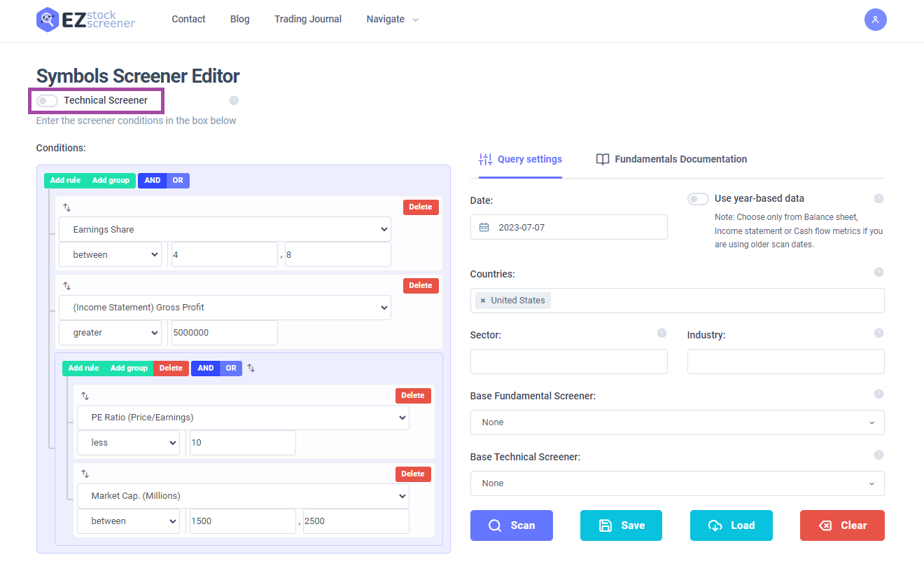Click the calendar icon in Date field
Screen dimensions: 924x564
tap(484, 227)
